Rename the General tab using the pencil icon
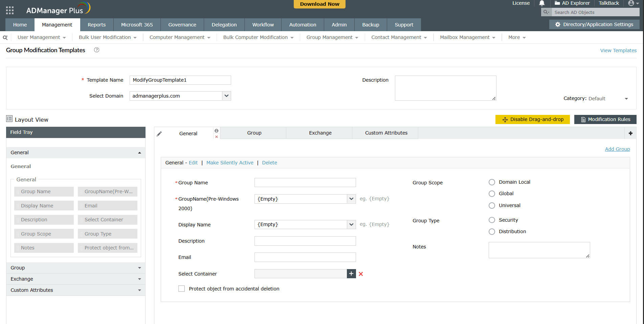The height and width of the screenshot is (324, 644). (159, 134)
